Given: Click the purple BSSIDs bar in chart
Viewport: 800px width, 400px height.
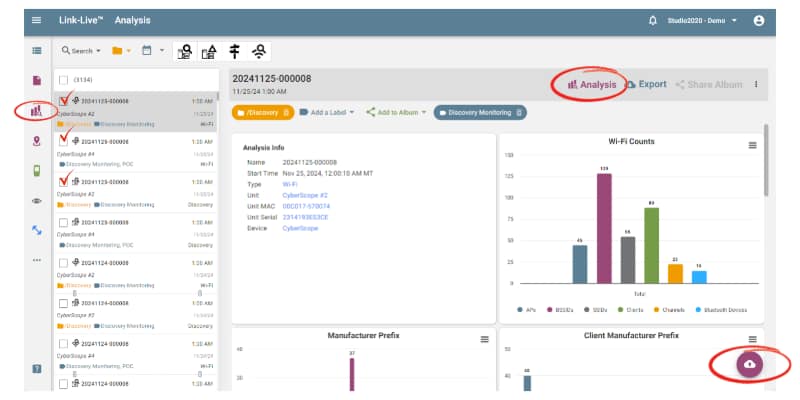Looking at the screenshot, I should 604,228.
